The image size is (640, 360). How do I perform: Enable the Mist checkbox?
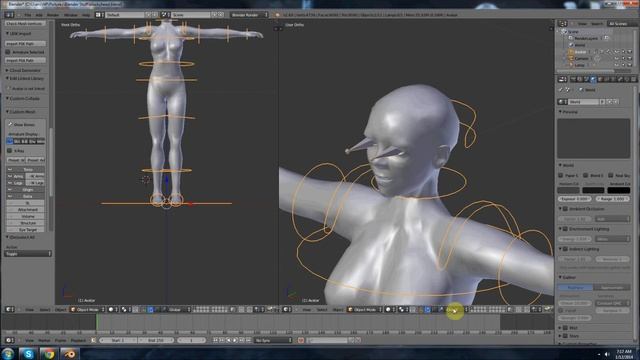[x=566, y=328]
